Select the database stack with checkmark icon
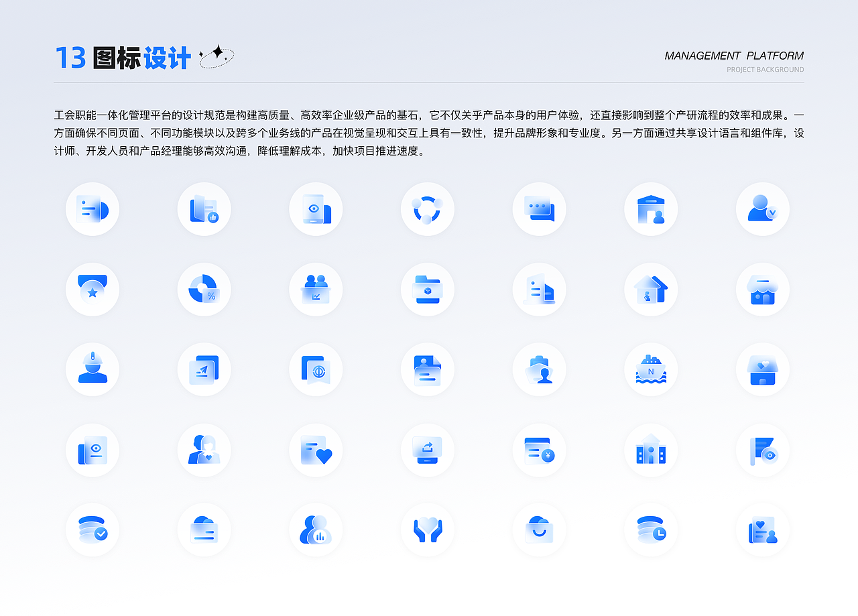858x616 pixels. (x=93, y=530)
